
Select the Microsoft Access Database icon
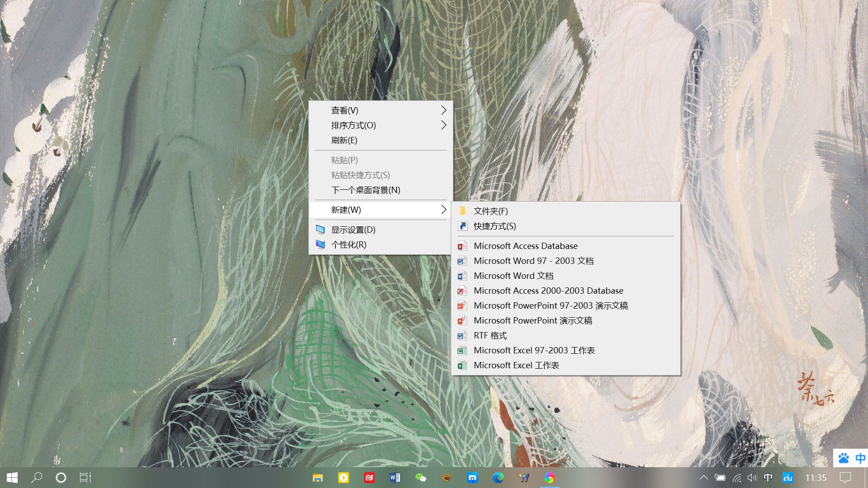point(462,246)
